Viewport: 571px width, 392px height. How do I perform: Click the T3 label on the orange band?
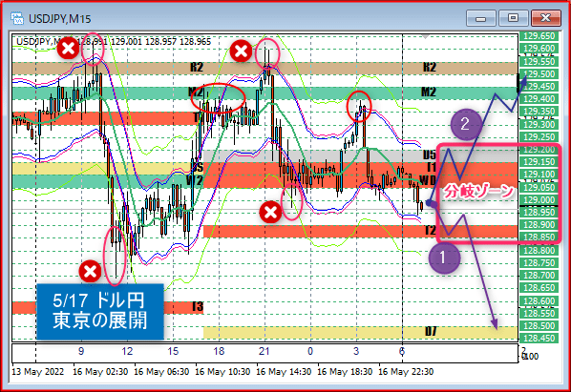pos(198,307)
